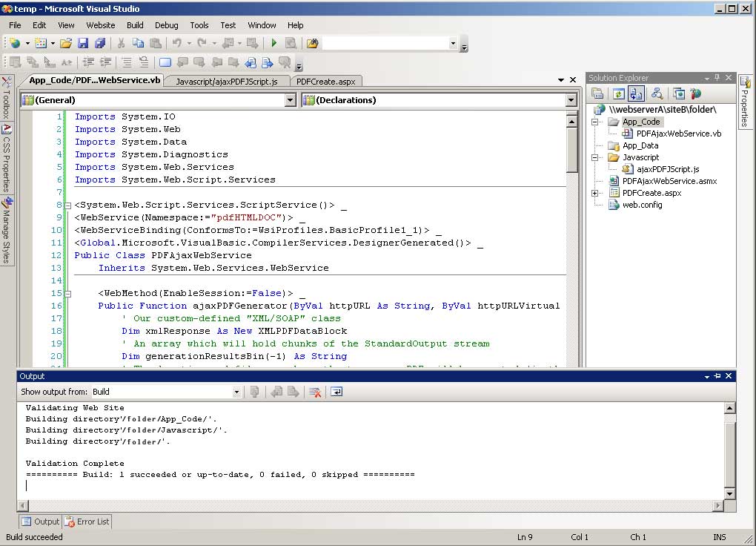Open the (Declarations) method dropdown
Screen dimensions: 756x546
point(571,100)
